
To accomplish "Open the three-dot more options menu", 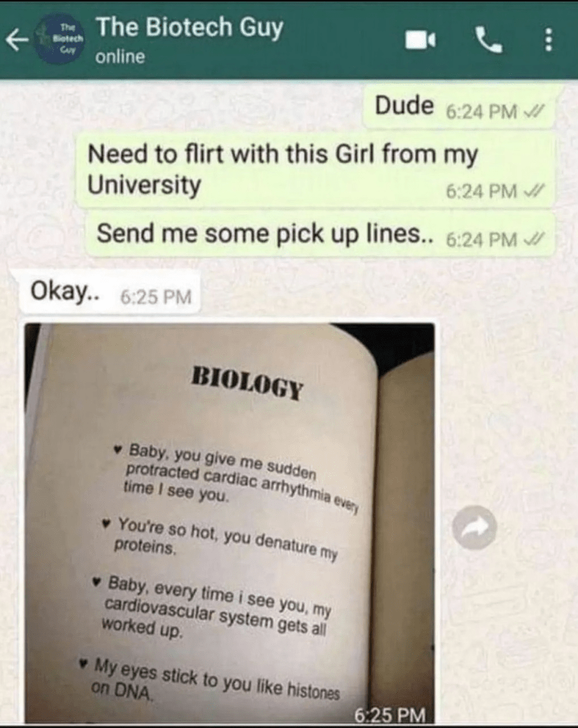I will pyautogui.click(x=548, y=40).
